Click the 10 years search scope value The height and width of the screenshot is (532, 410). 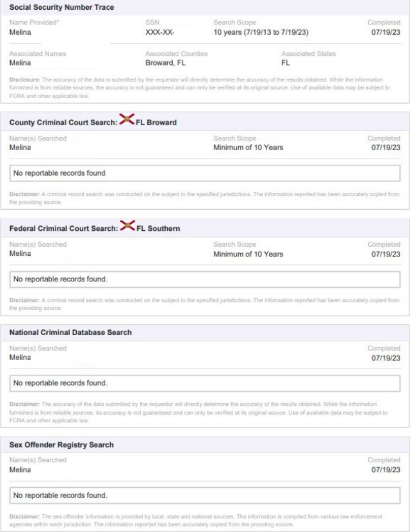pos(261,32)
